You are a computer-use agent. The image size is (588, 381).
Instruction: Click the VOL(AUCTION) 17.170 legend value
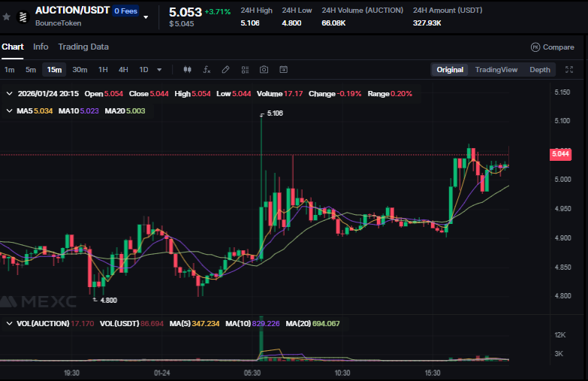pos(55,324)
